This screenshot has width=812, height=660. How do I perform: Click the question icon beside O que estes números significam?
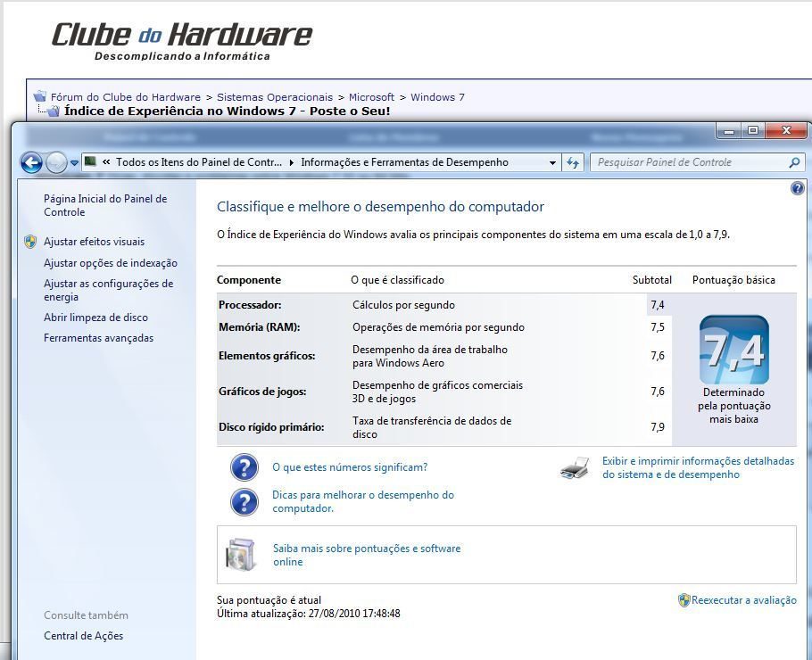244,467
